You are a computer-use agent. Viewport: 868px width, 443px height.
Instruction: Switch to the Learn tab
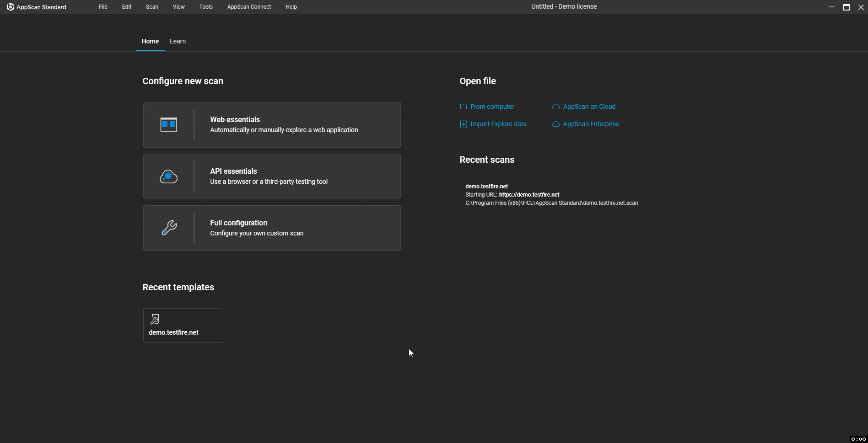click(178, 41)
